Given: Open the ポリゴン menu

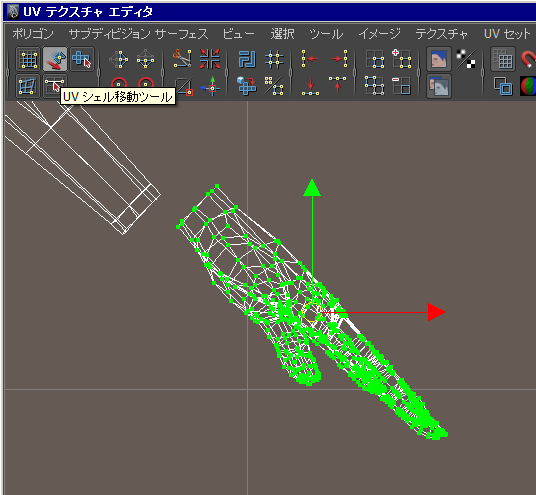Looking at the screenshot, I should [33, 34].
